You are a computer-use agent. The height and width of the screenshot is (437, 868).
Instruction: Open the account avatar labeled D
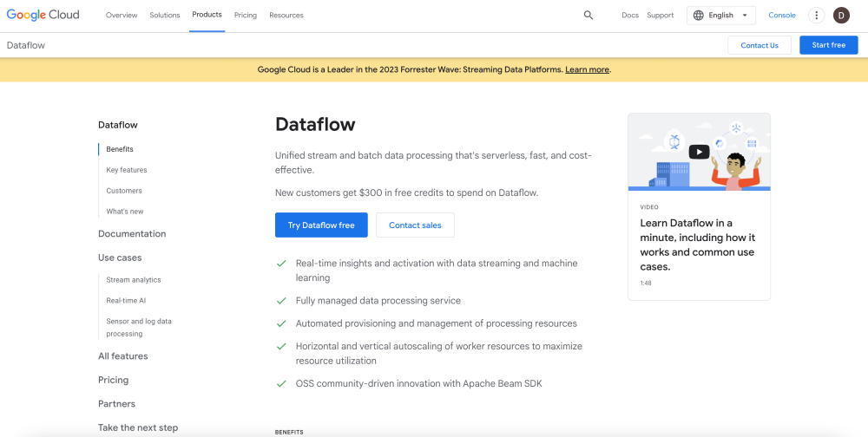click(841, 16)
